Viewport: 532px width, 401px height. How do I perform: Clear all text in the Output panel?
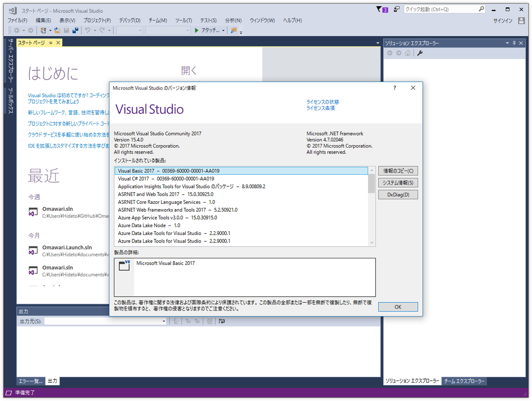pyautogui.click(x=209, y=321)
